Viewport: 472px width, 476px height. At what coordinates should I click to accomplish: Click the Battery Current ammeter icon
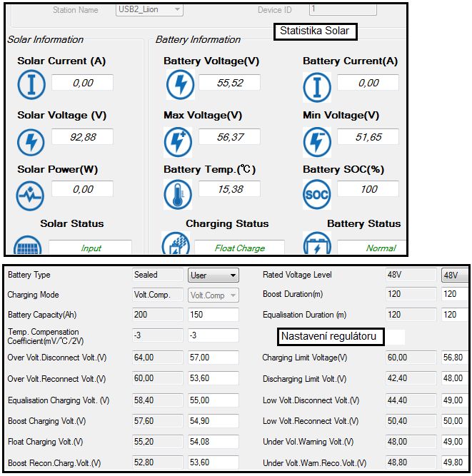point(317,86)
